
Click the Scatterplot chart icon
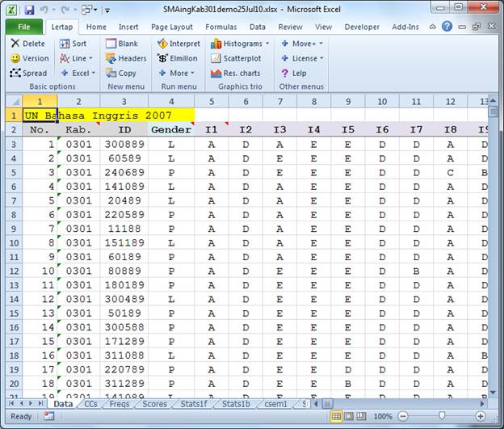point(216,58)
